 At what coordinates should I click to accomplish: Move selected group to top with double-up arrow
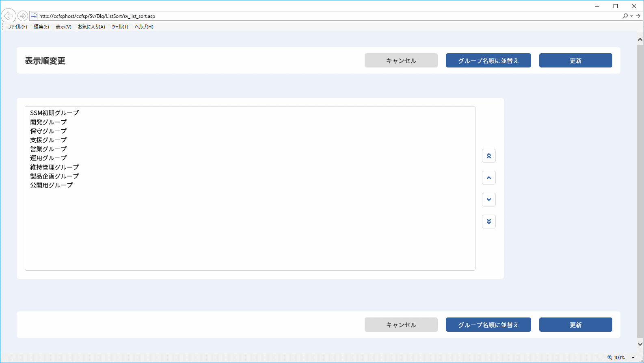489,156
